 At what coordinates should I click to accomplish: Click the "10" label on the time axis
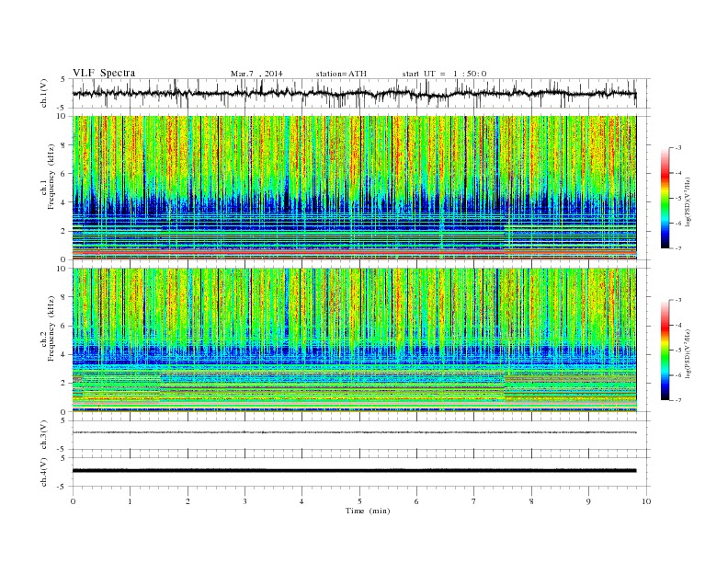[x=646, y=501]
